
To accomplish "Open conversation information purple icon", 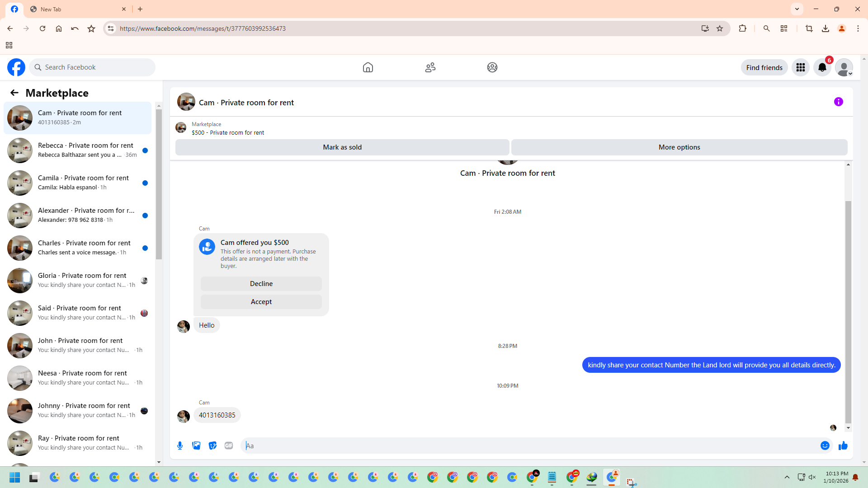I will click(839, 102).
